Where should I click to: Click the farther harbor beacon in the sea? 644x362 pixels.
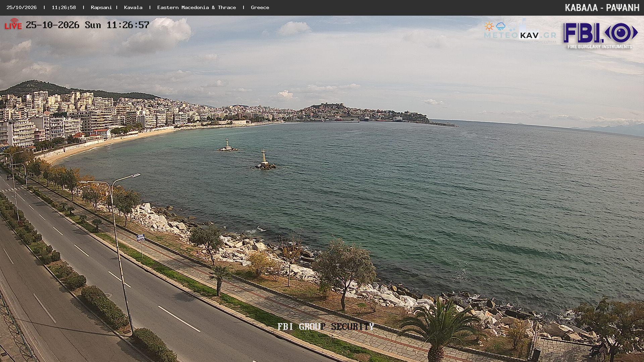227,144
